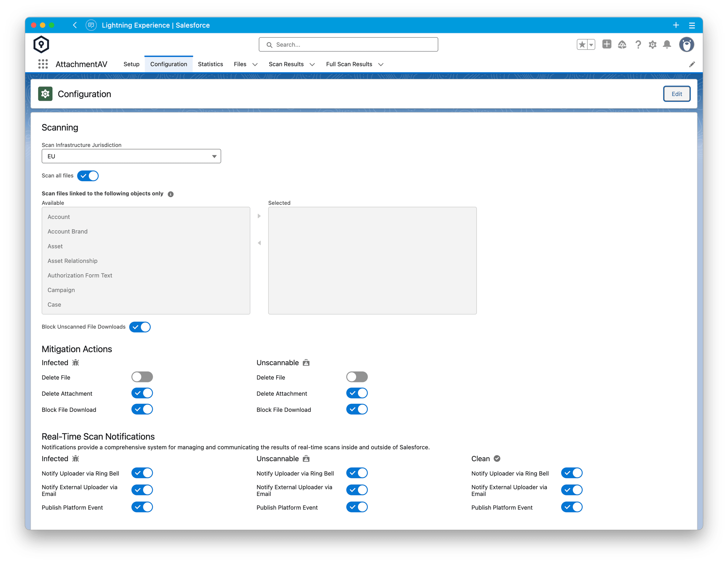Switch to the Setup tab
This screenshot has width=728, height=563.
[131, 64]
